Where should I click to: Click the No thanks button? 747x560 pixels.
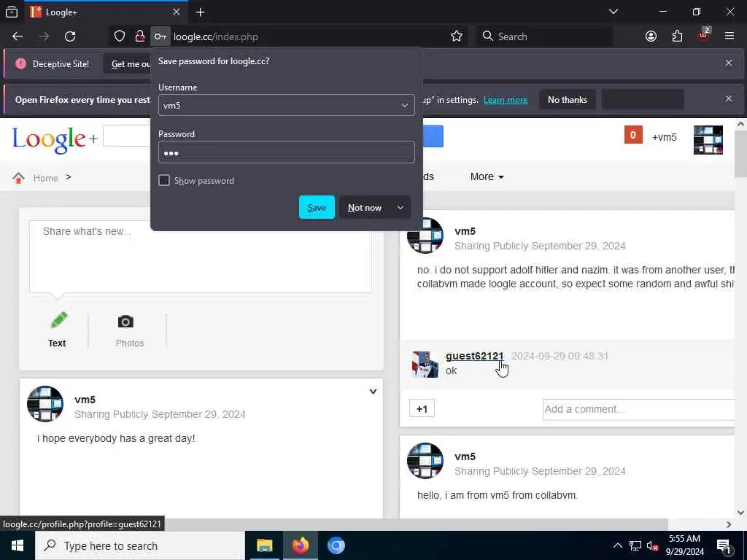(x=568, y=99)
